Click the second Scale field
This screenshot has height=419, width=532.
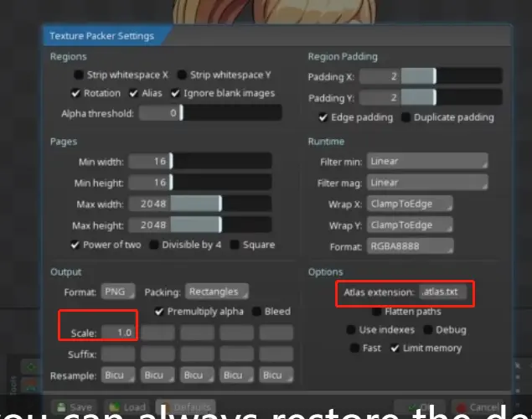point(158,333)
